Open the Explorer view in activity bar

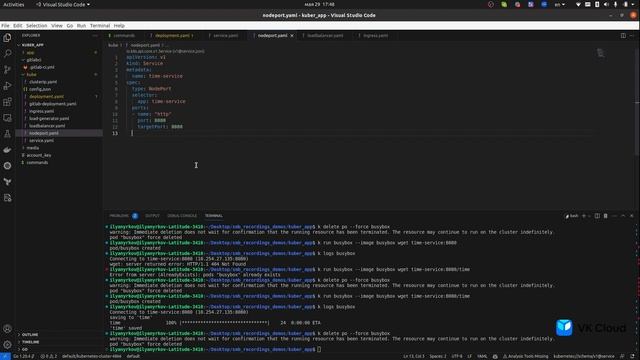click(7, 38)
